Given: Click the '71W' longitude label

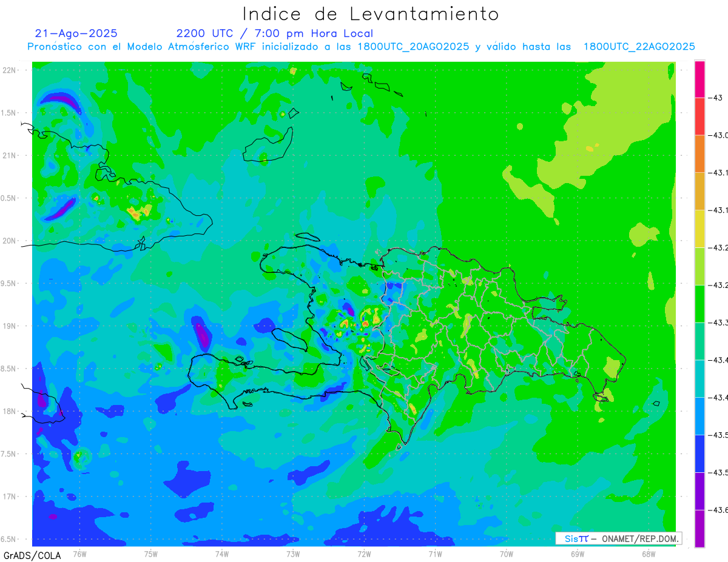Looking at the screenshot, I should (x=435, y=554).
